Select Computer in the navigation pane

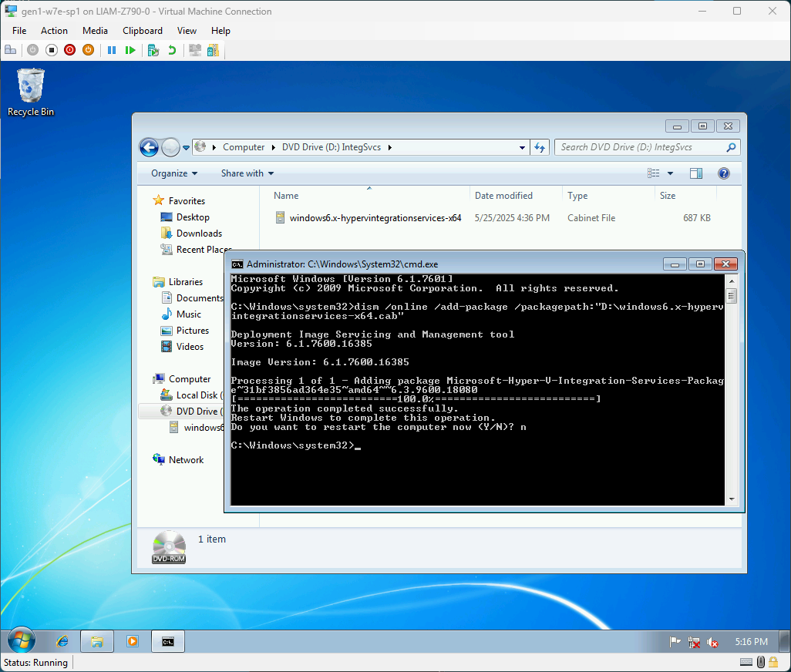[x=189, y=379]
